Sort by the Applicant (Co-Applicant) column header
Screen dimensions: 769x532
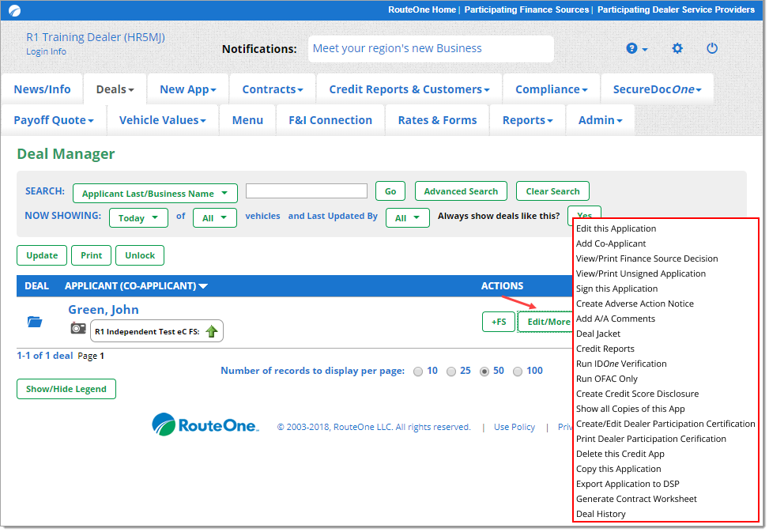(x=137, y=286)
